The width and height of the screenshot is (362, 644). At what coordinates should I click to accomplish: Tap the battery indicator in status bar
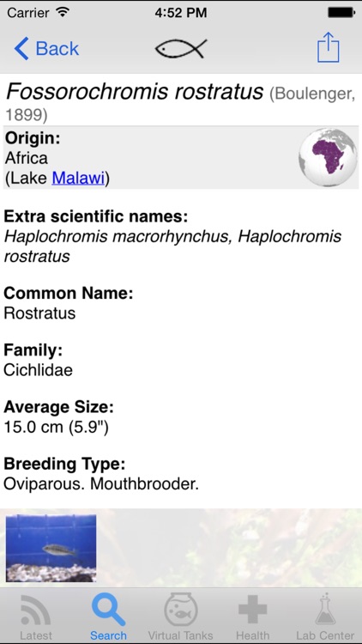tap(341, 12)
